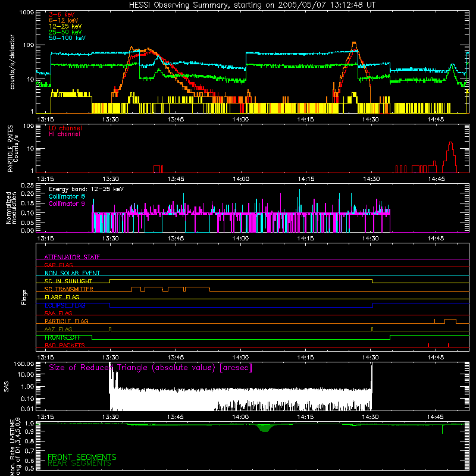Click the HESSI Observing Summary title

(x=252, y=5)
